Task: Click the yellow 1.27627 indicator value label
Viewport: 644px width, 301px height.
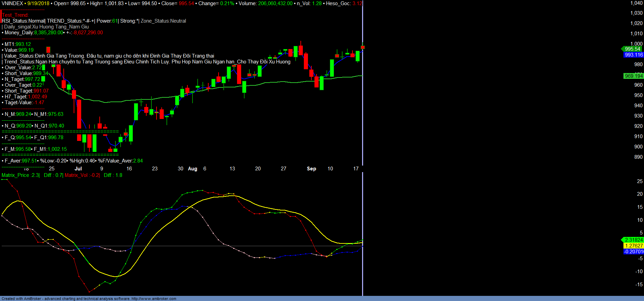Action: [x=633, y=246]
